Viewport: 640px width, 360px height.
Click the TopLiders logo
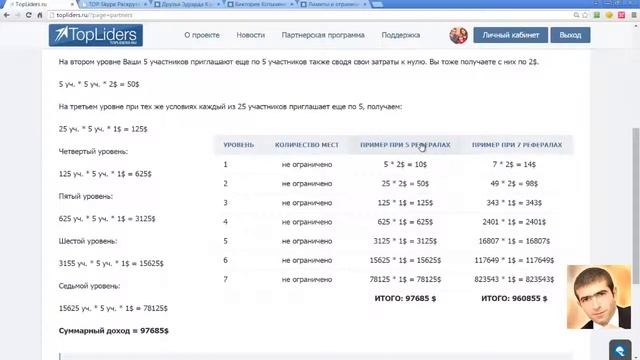coord(96,35)
